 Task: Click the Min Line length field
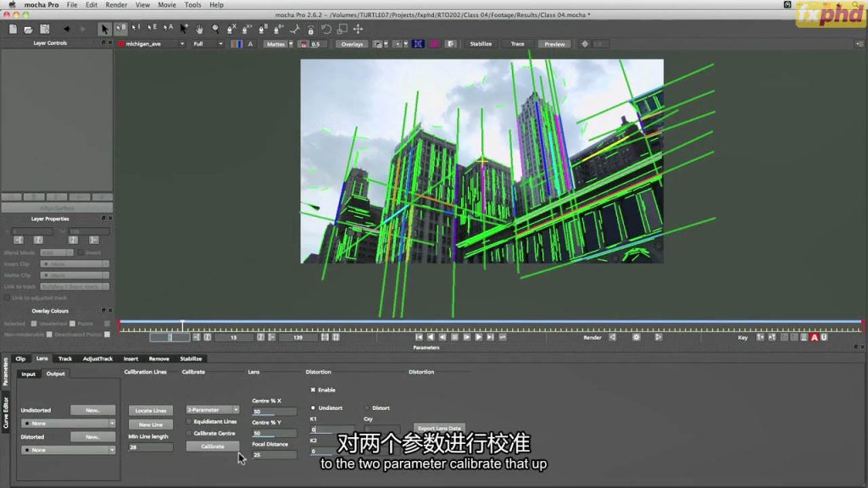150,447
